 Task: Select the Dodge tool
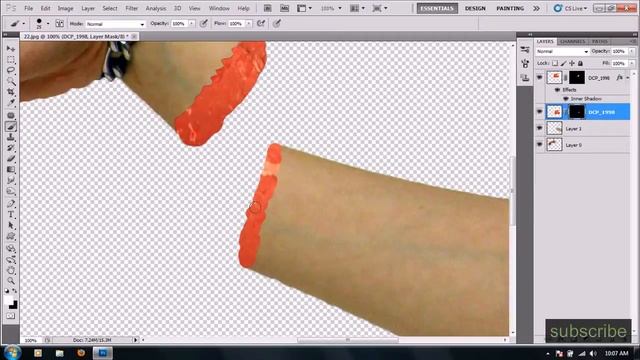11,191
